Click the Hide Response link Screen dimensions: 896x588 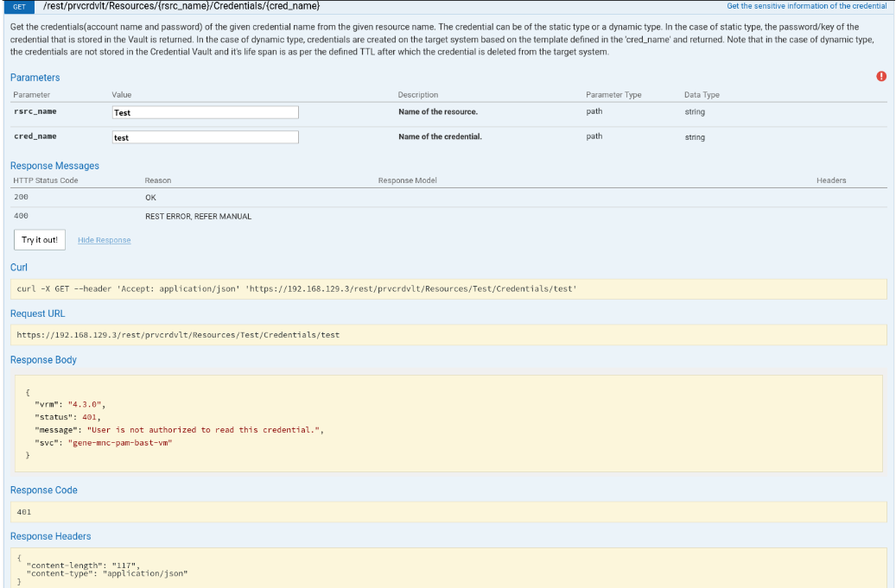104,240
